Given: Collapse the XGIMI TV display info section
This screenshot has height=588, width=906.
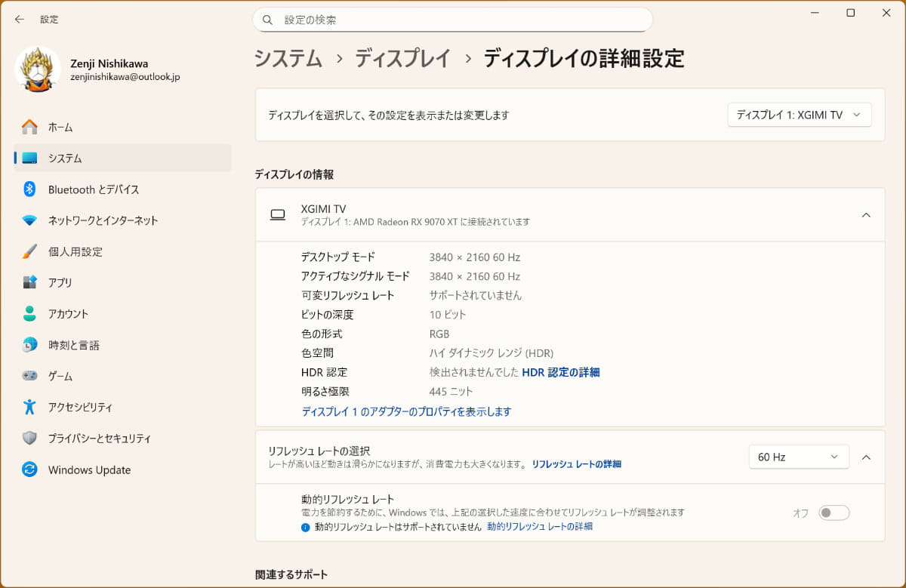Looking at the screenshot, I should pyautogui.click(x=866, y=215).
